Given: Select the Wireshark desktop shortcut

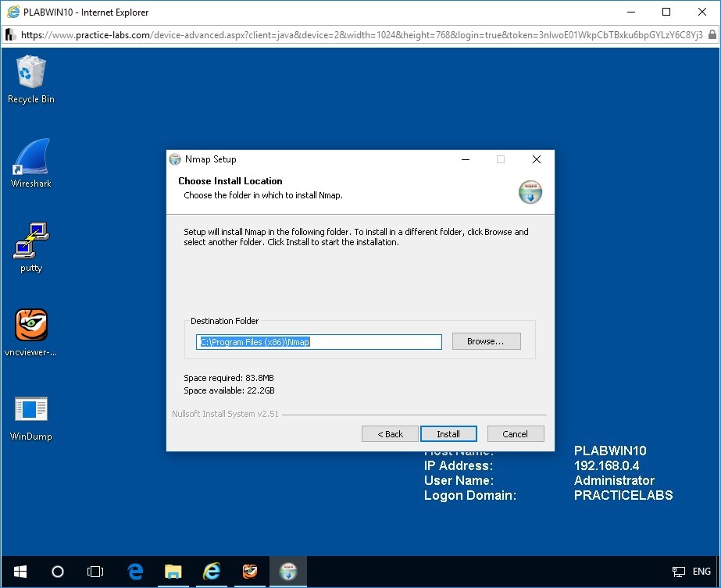Looking at the screenshot, I should coord(30,163).
